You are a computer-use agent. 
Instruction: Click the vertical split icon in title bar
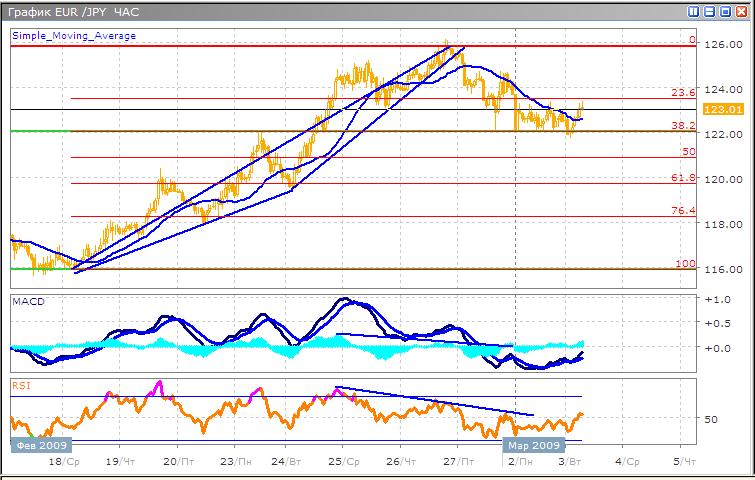(694, 11)
